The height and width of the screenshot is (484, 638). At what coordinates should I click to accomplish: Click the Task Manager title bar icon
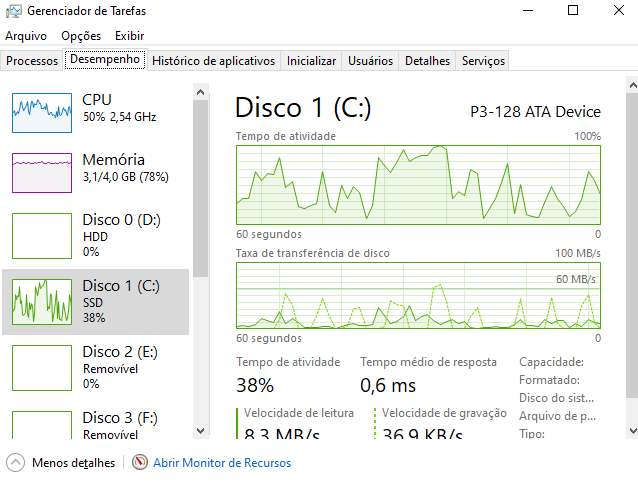click(x=13, y=11)
